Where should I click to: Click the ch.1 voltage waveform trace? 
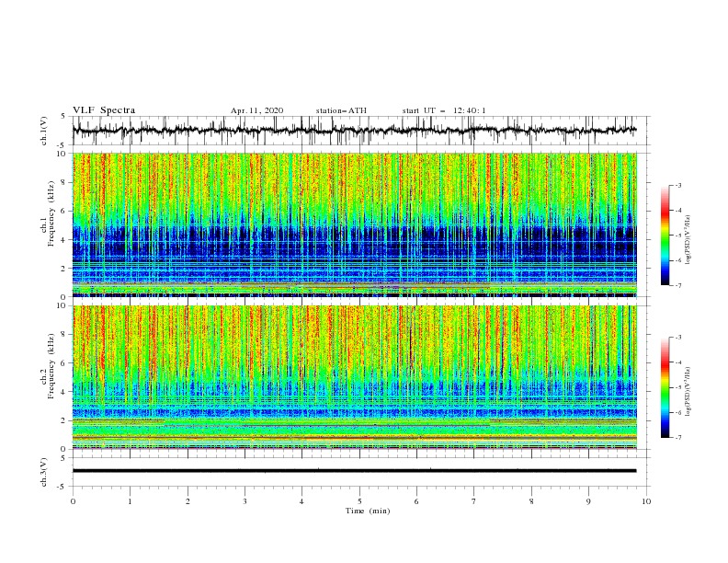[x=354, y=131]
